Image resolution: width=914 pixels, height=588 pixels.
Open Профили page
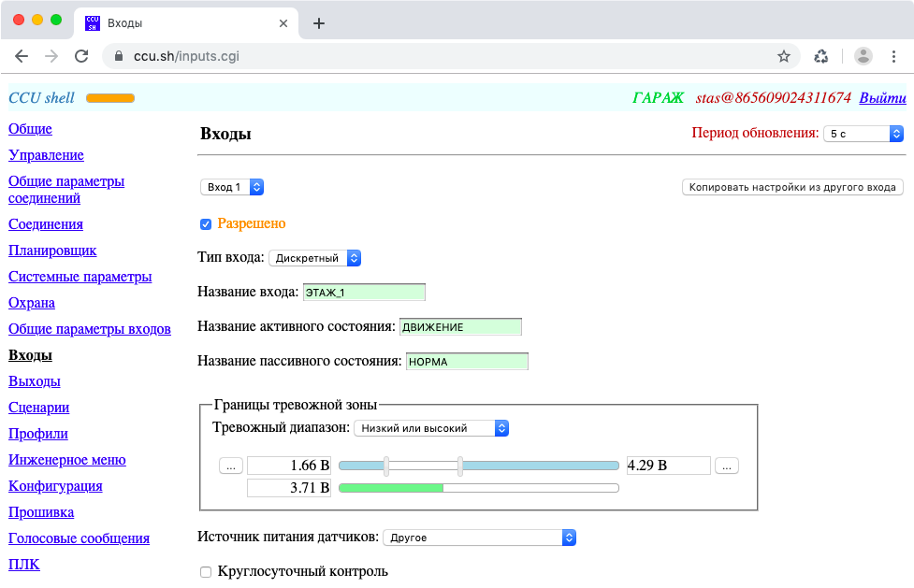(38, 434)
